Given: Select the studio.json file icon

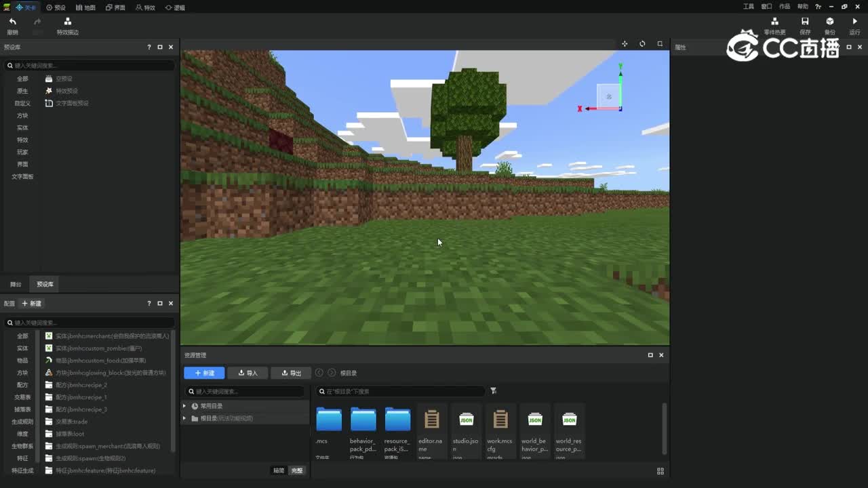Looking at the screenshot, I should 467,420.
